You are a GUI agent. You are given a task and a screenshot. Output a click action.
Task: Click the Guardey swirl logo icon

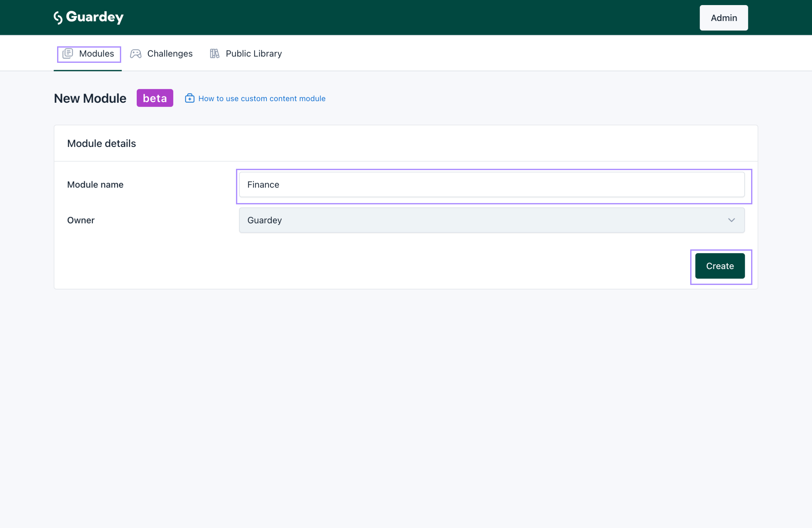(x=58, y=18)
